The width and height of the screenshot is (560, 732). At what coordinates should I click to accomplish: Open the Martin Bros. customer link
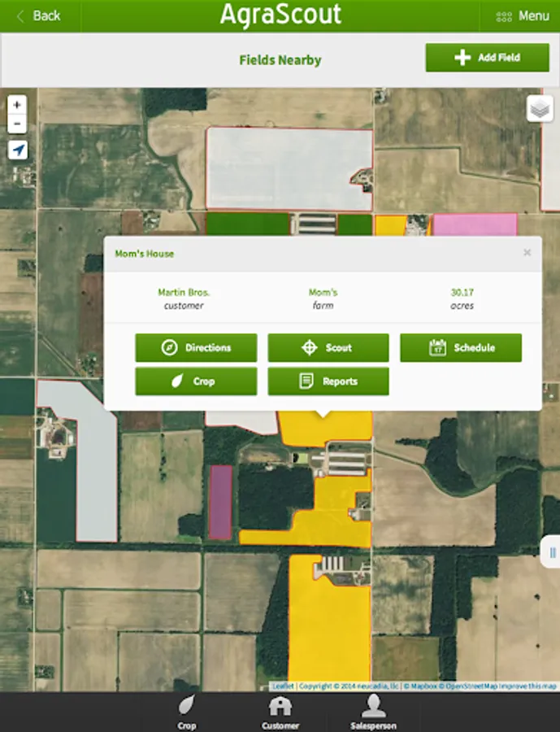184,293
